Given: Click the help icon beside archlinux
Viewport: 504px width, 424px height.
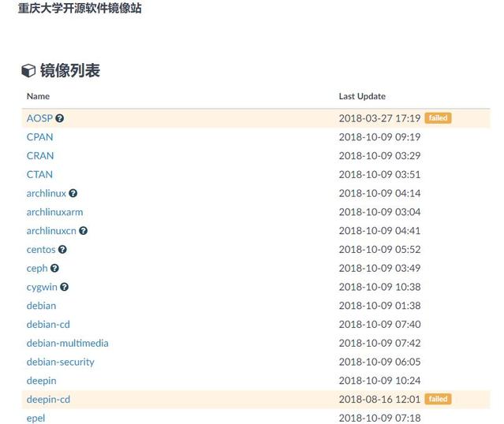Looking at the screenshot, I should pyautogui.click(x=73, y=193).
